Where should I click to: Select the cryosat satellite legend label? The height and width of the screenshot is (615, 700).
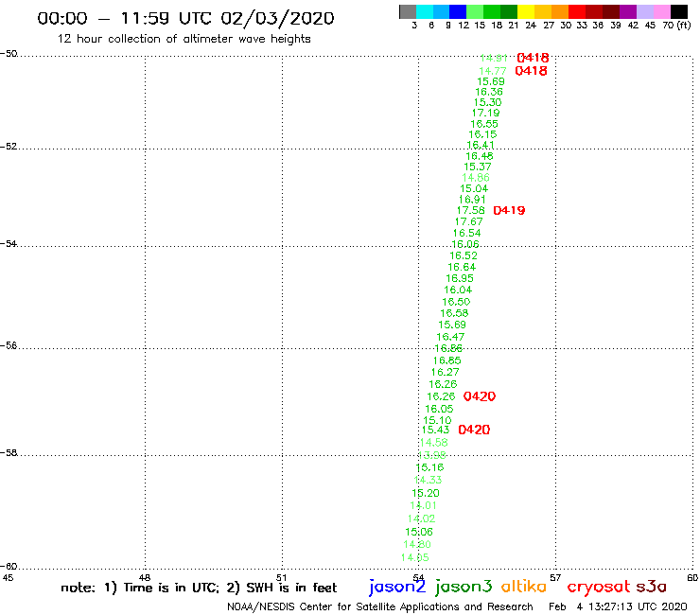coord(599,588)
